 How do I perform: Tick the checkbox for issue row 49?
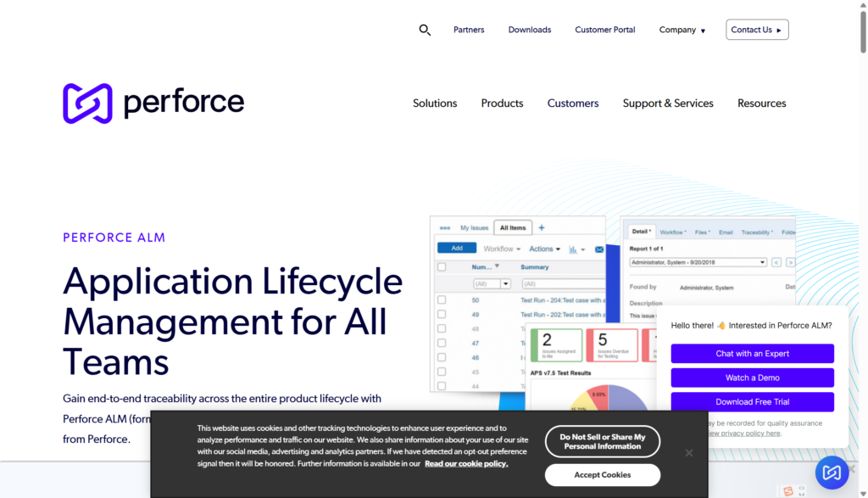click(442, 315)
